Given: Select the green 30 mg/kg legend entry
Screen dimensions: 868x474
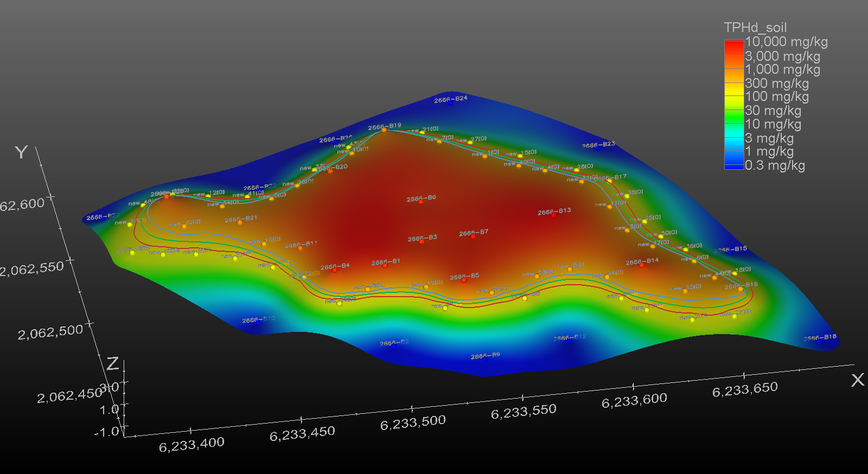Looking at the screenshot, I should (773, 111).
